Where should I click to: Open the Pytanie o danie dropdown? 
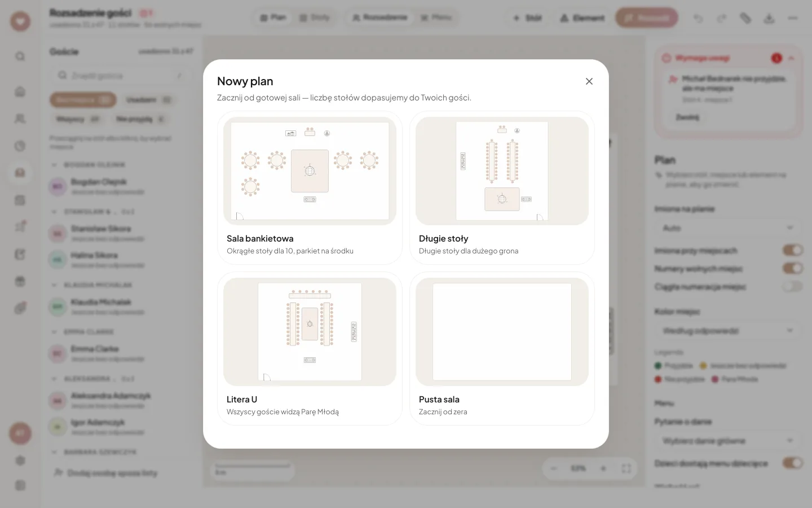[x=728, y=440]
